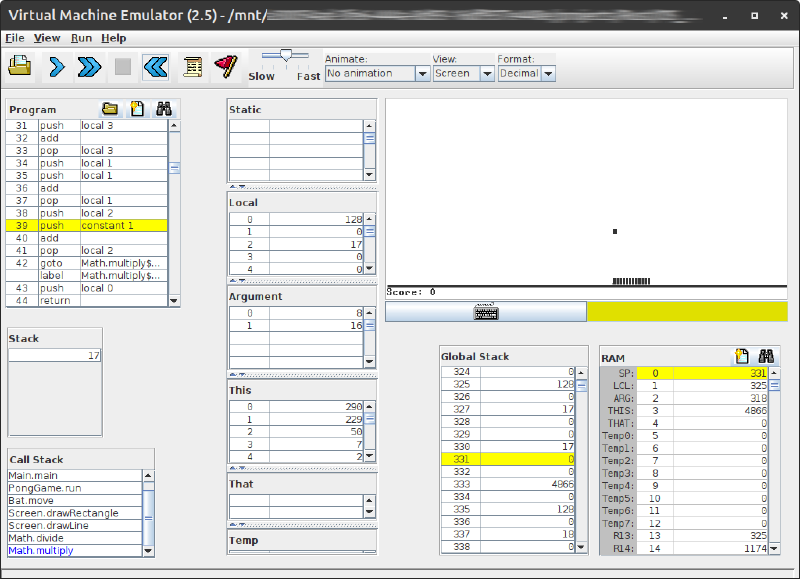This screenshot has height=579, width=800.
Task: Open the Run menu
Action: pos(81,37)
